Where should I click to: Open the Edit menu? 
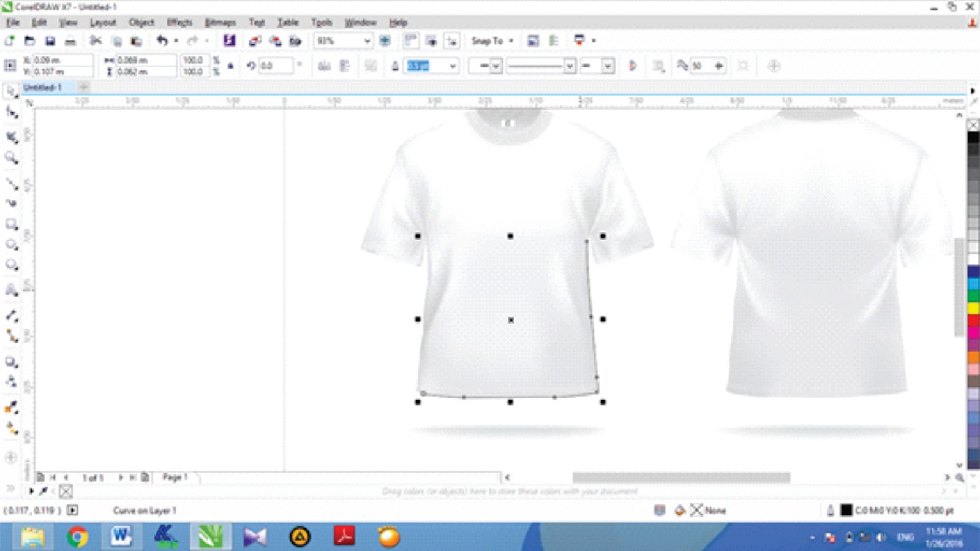click(39, 23)
